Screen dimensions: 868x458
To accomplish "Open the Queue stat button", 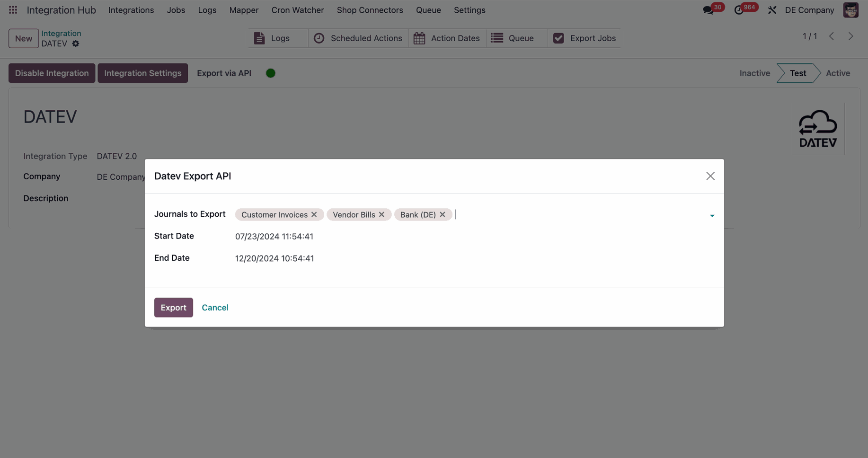I will tap(517, 38).
